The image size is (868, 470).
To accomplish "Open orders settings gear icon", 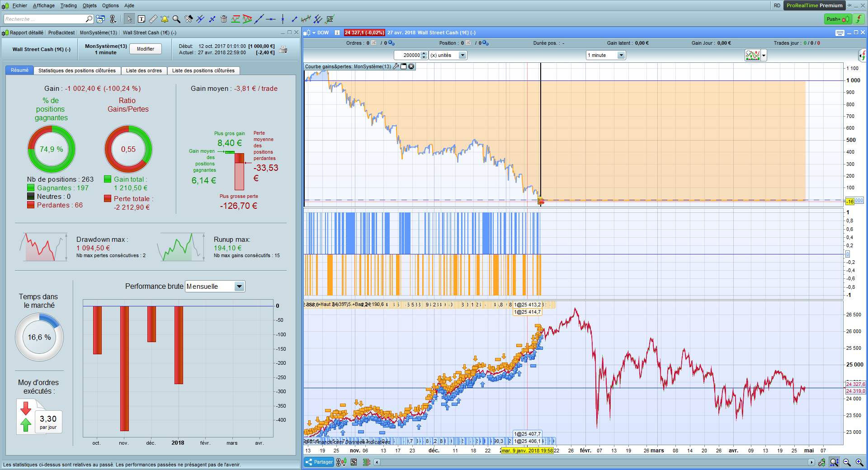I will [x=392, y=43].
